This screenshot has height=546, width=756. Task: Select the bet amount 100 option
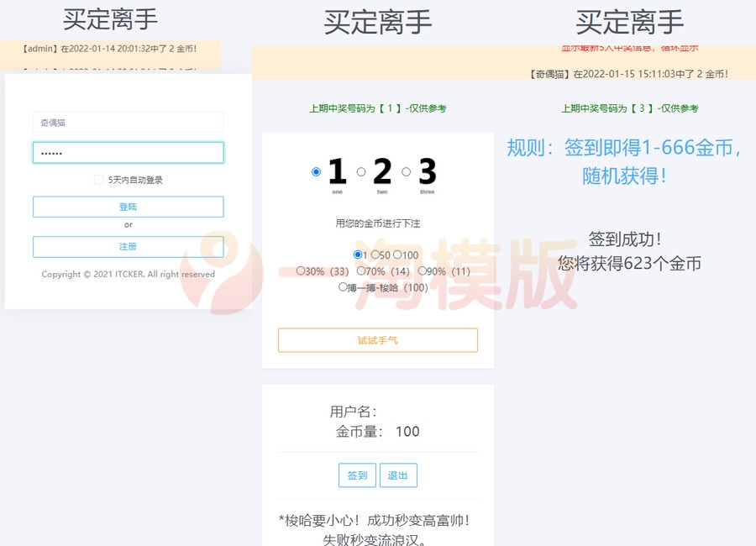397,254
